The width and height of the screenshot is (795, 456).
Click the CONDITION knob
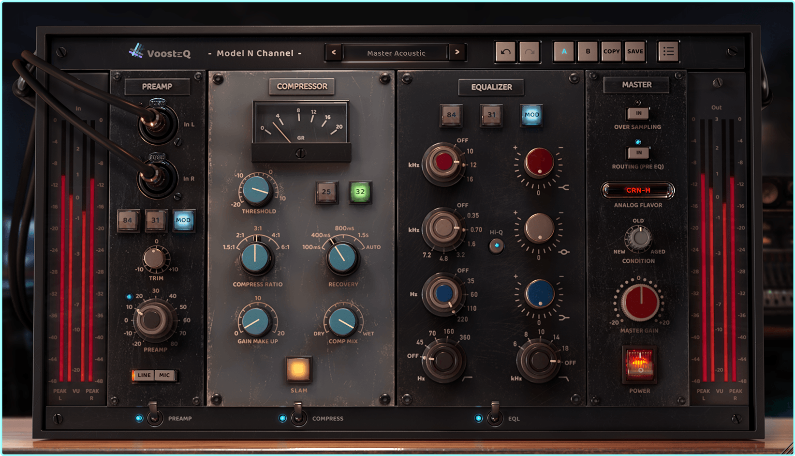638,237
